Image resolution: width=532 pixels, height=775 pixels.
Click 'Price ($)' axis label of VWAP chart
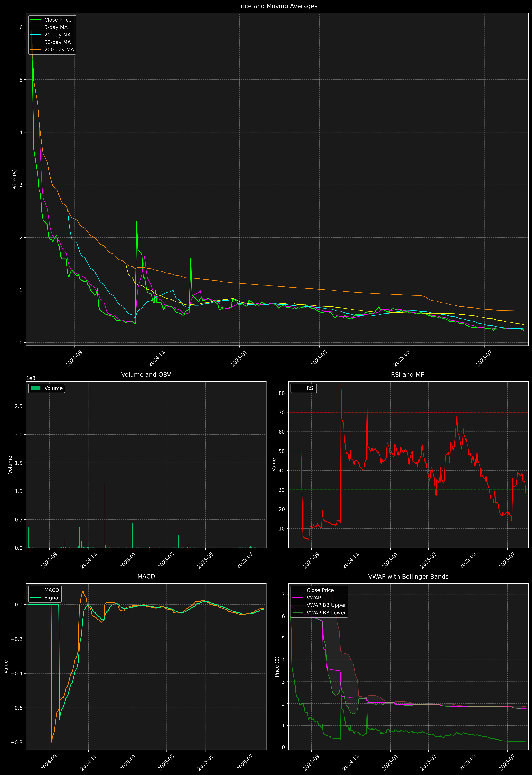pos(277,667)
